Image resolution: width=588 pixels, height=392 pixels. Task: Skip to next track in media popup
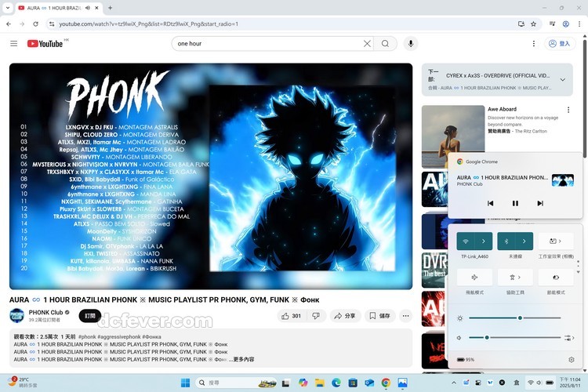tap(540, 203)
